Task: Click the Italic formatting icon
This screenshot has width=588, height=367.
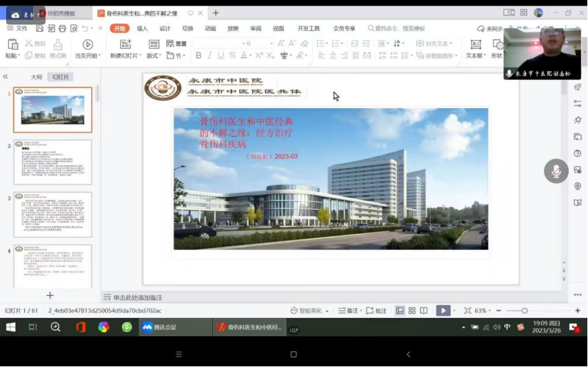Action: 210,56
